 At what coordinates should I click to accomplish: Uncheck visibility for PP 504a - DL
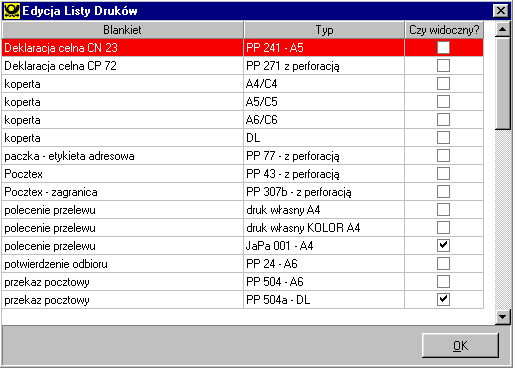point(443,299)
